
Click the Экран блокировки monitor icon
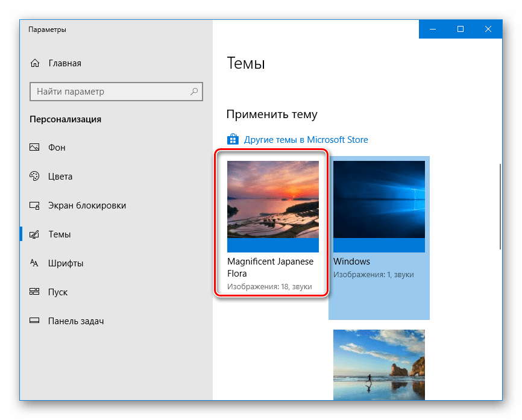pyautogui.click(x=35, y=205)
